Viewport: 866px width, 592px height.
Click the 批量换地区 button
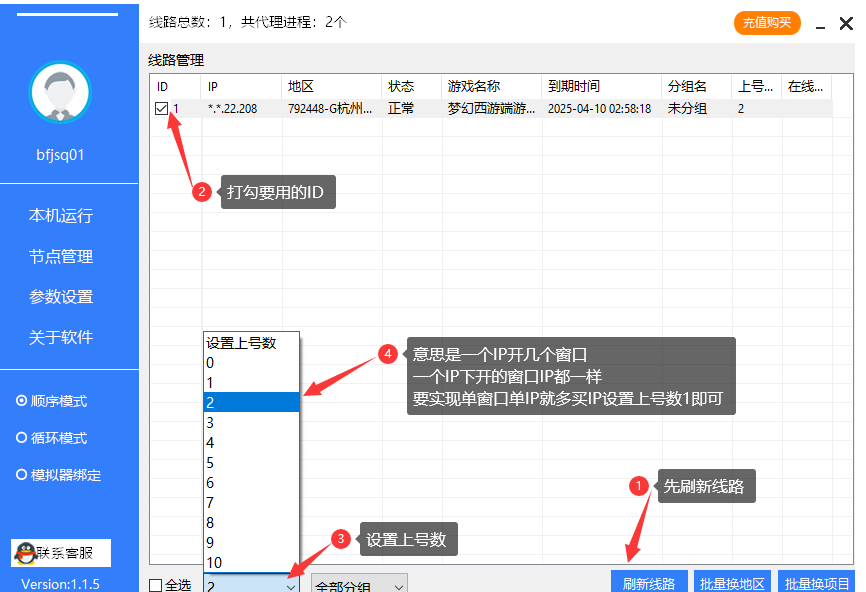point(732,584)
